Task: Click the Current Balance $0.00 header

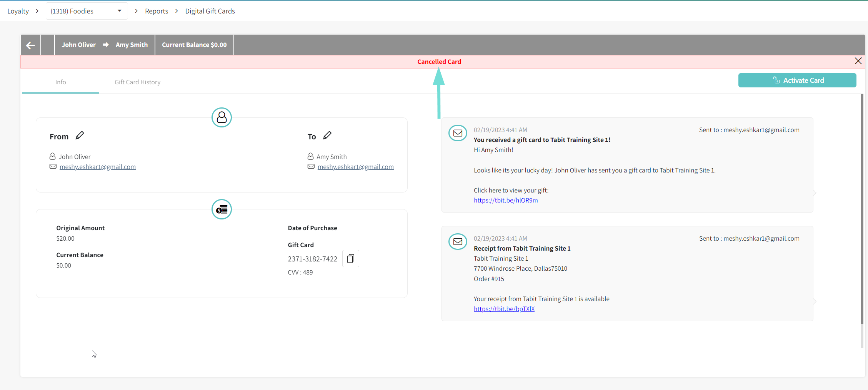Action: coord(194,45)
